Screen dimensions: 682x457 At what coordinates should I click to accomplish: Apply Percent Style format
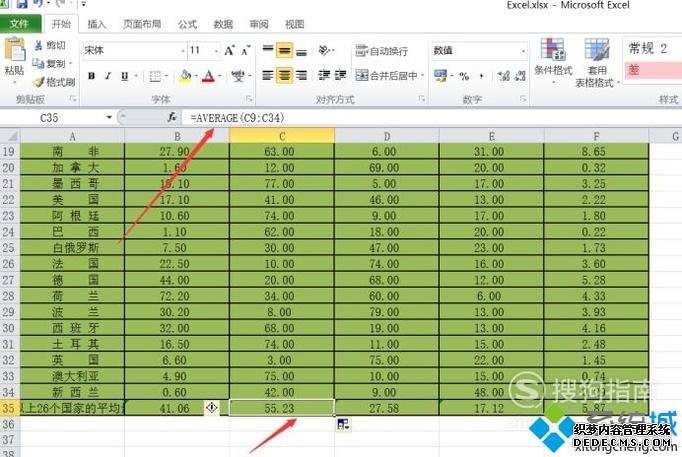pyautogui.click(x=464, y=77)
